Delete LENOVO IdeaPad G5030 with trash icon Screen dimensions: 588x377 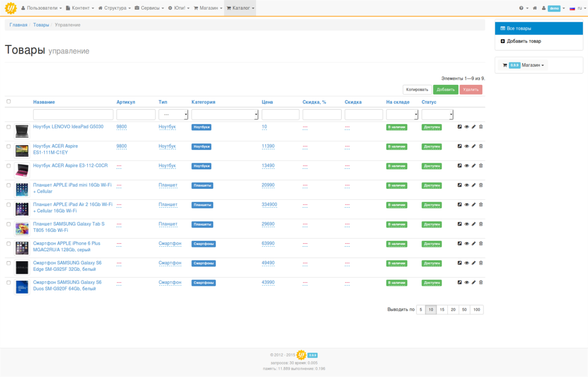pos(481,127)
